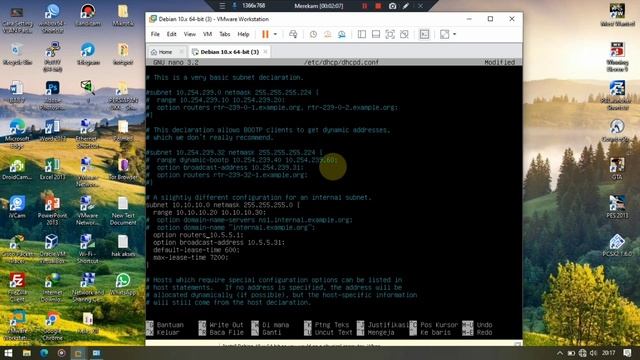Show hidden tray icons chevron
Viewport: 640px width, 360px height.
560,353
